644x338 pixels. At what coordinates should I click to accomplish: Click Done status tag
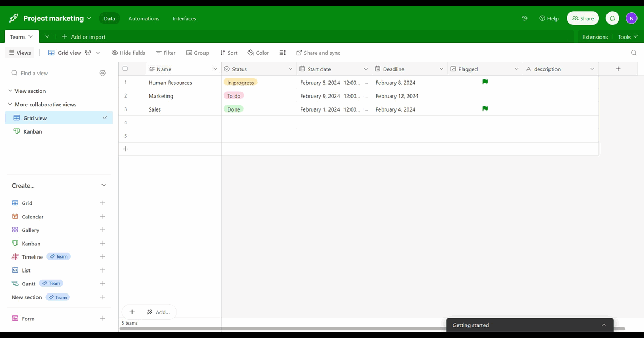tap(233, 109)
